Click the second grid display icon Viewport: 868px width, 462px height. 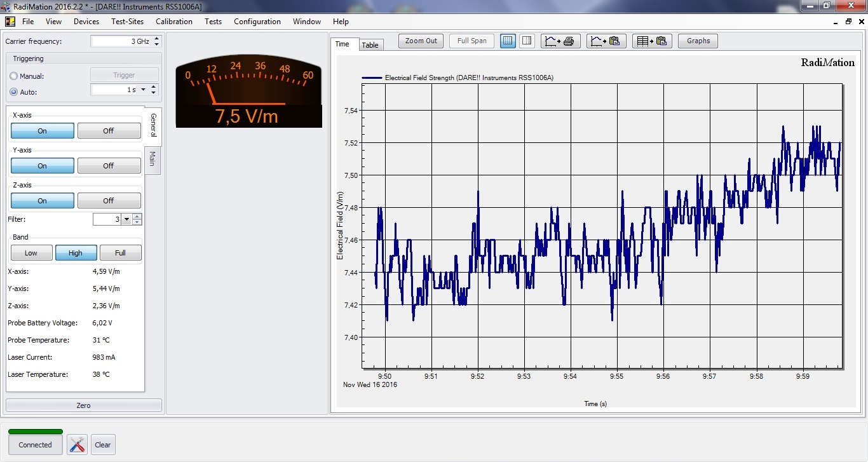pyautogui.click(x=527, y=41)
